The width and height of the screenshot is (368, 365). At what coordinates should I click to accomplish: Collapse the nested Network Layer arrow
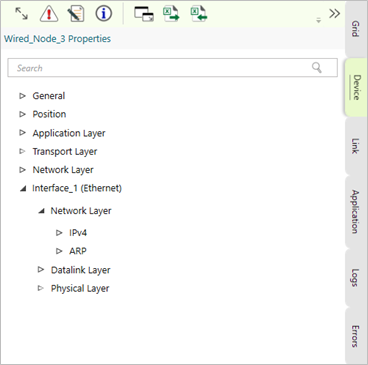[x=41, y=211]
